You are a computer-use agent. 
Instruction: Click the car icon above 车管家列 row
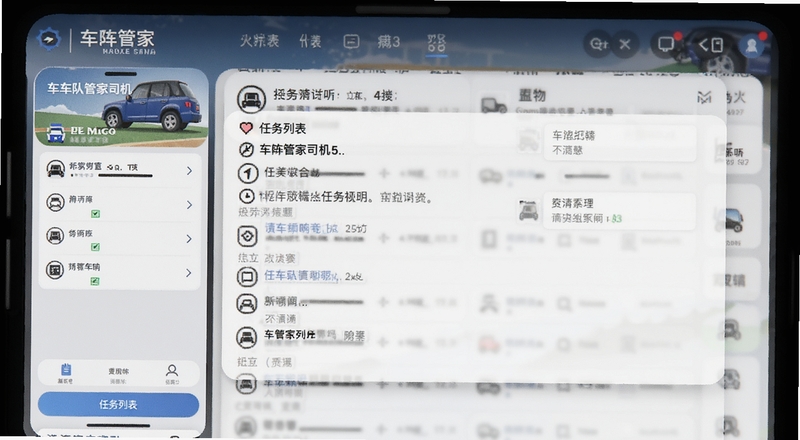(x=246, y=304)
